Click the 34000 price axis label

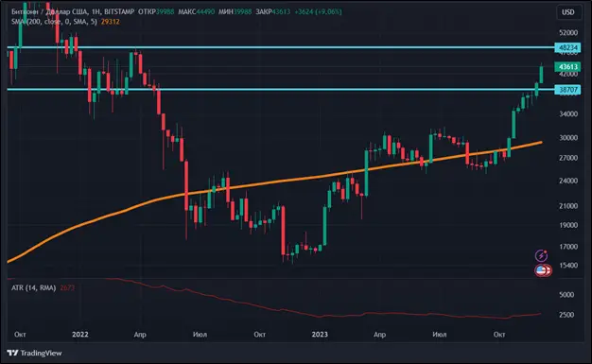[x=568, y=113]
